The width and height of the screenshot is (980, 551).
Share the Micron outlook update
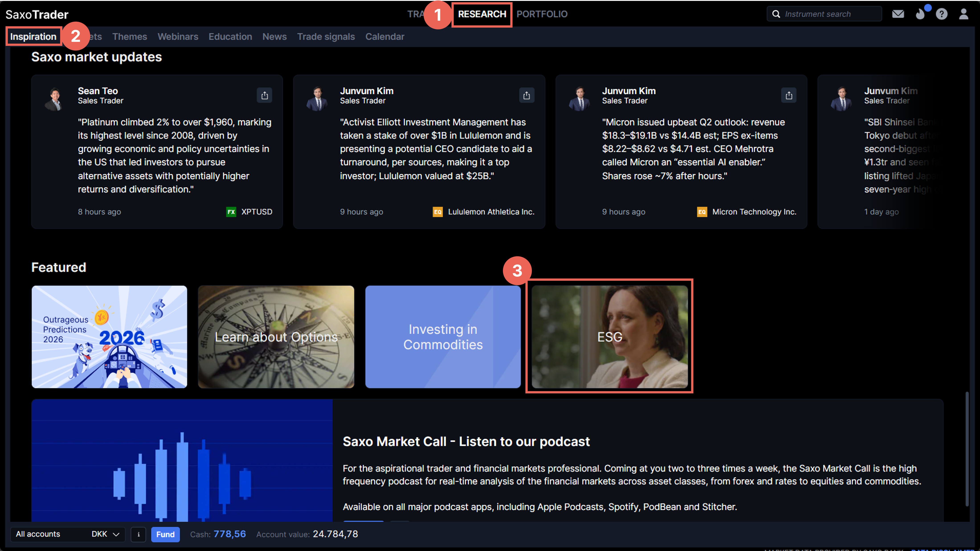[789, 95]
